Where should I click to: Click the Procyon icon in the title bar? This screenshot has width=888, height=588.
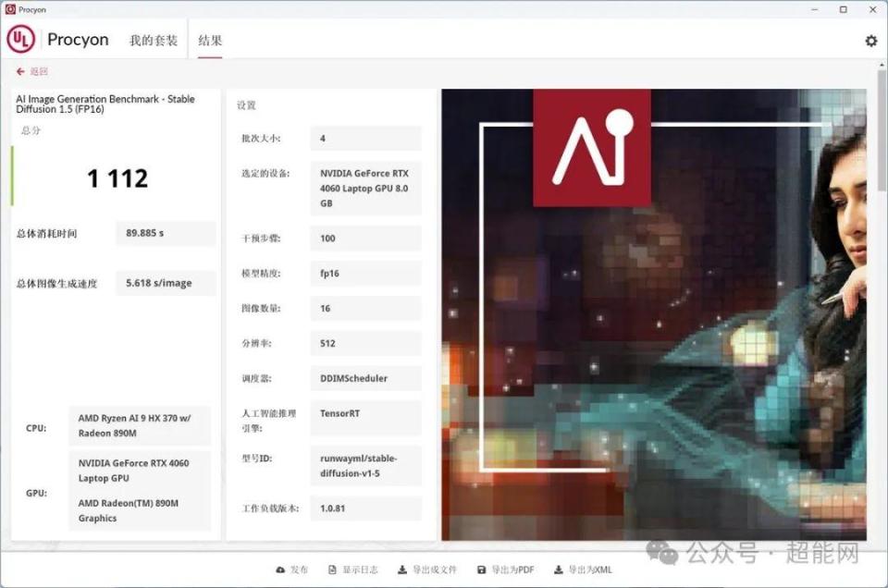click(x=11, y=9)
